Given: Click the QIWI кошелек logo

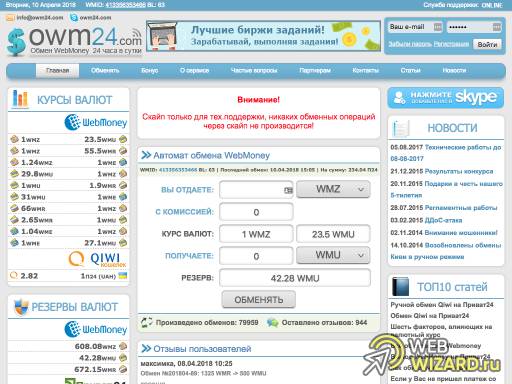Looking at the screenshot, I should (x=97, y=259).
